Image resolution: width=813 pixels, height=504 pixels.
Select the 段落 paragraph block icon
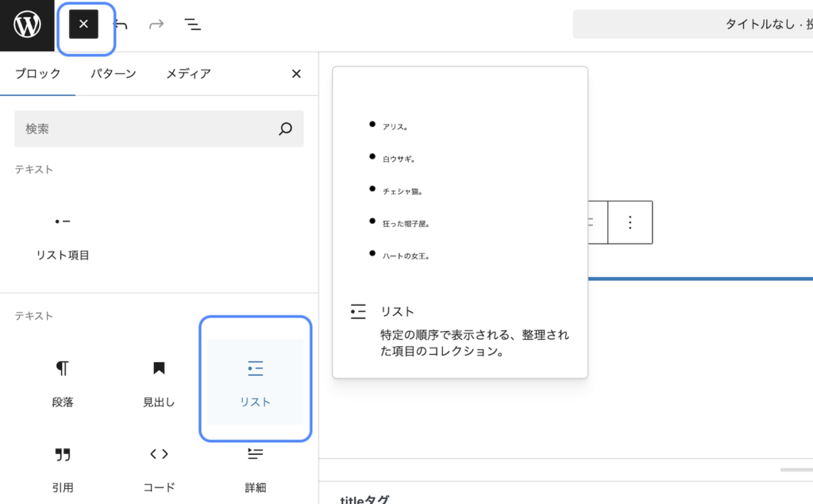pyautogui.click(x=62, y=379)
